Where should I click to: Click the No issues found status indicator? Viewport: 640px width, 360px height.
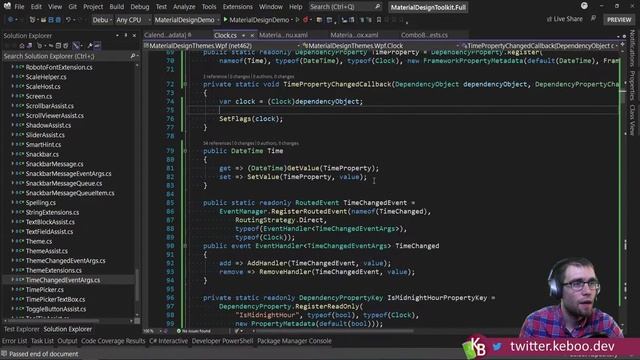[x=194, y=331]
